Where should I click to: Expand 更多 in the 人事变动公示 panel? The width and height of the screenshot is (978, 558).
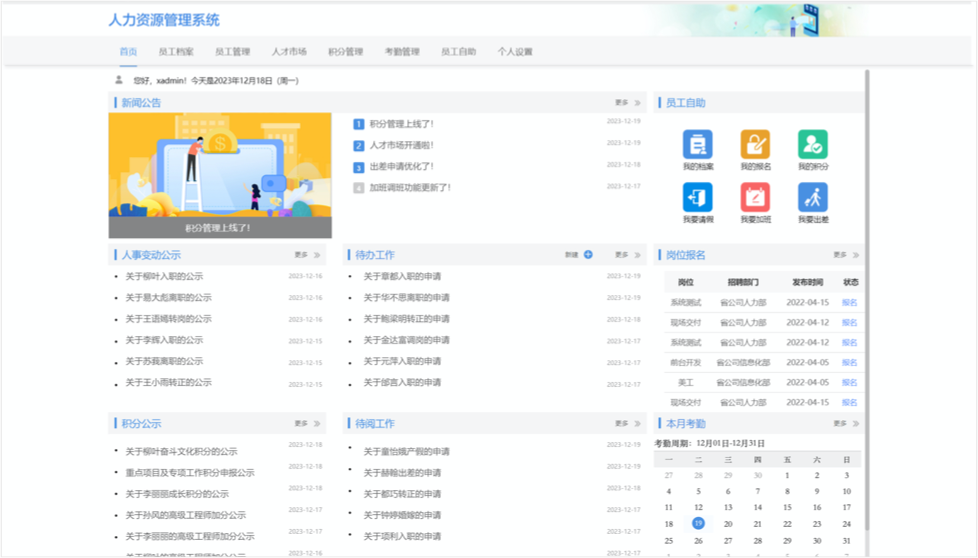(307, 255)
